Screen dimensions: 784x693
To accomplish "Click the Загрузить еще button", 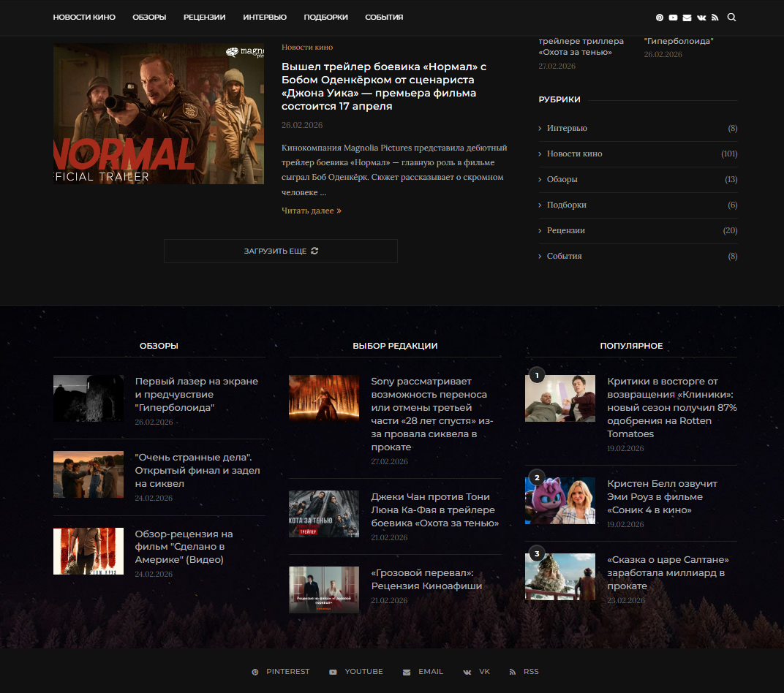I will (x=281, y=251).
